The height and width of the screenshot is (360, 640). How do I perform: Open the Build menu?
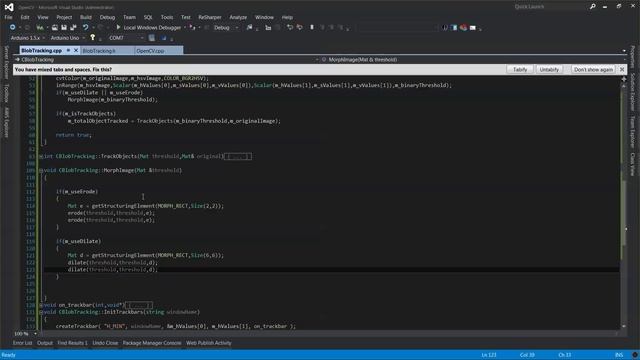coord(86,17)
